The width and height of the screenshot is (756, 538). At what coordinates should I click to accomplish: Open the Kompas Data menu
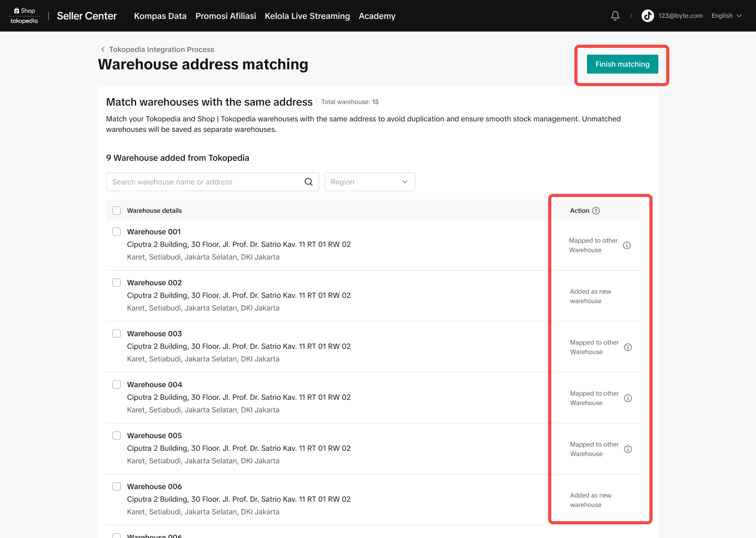pyautogui.click(x=160, y=16)
